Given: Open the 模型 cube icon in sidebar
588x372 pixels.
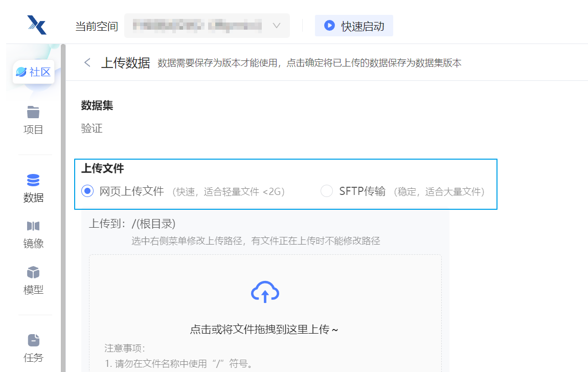Looking at the screenshot, I should [33, 272].
